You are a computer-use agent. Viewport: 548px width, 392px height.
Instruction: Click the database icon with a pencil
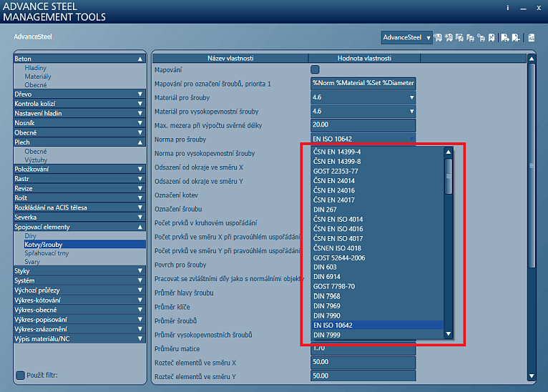pos(459,37)
